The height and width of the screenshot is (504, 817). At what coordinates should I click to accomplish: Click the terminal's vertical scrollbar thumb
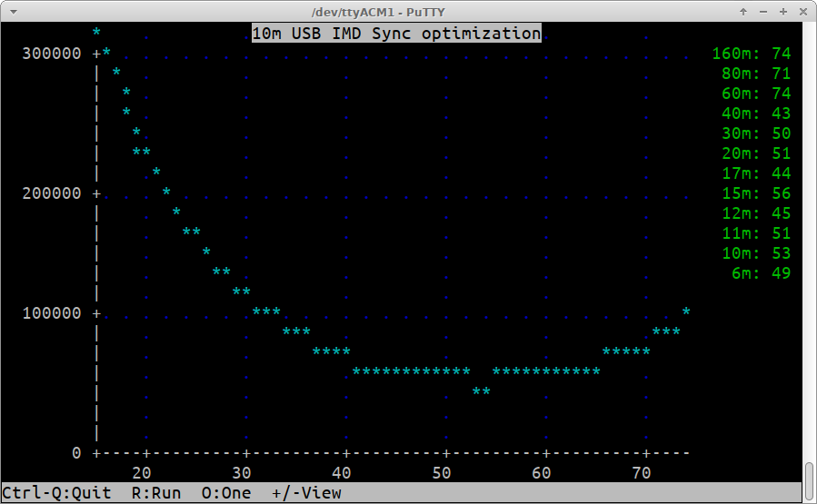click(809, 481)
